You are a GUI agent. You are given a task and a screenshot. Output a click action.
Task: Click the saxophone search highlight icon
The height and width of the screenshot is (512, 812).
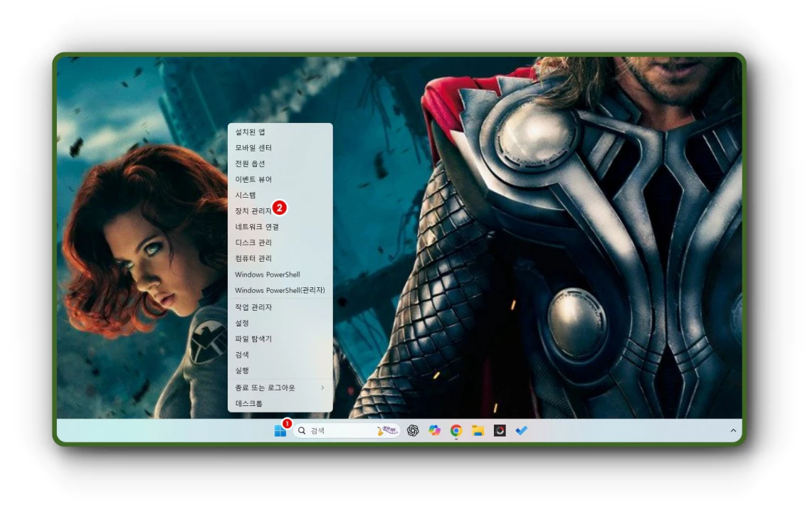[x=387, y=431]
